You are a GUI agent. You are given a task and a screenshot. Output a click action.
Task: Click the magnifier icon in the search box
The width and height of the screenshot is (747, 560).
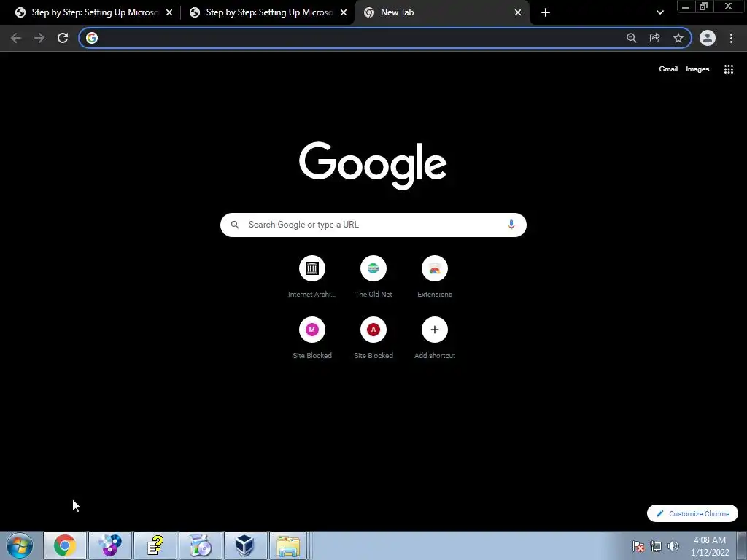coord(235,225)
